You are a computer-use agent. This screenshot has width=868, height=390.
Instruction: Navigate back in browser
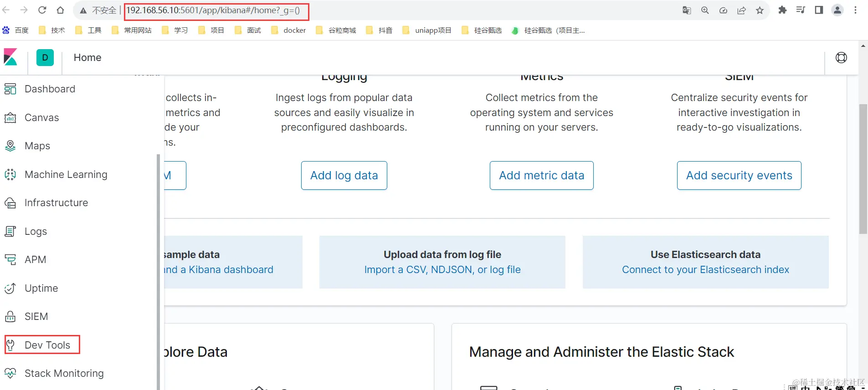tap(6, 10)
